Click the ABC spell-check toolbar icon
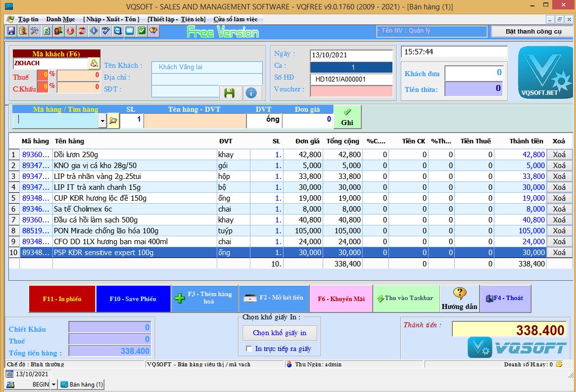The width and height of the screenshot is (576, 392). [106, 31]
